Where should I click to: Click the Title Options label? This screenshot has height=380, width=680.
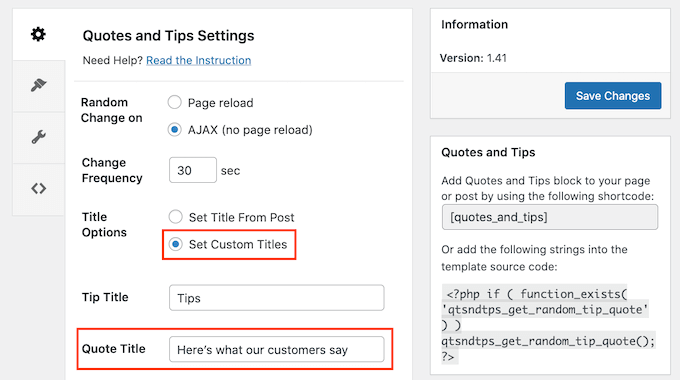tap(104, 225)
